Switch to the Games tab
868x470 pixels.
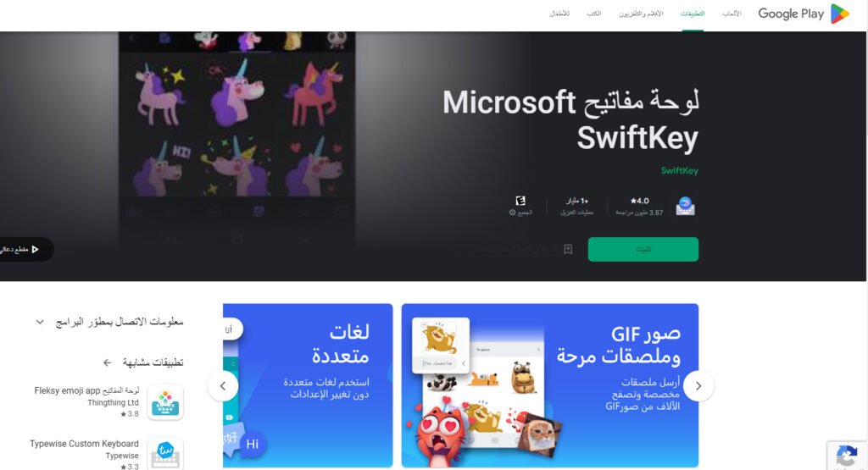click(732, 14)
